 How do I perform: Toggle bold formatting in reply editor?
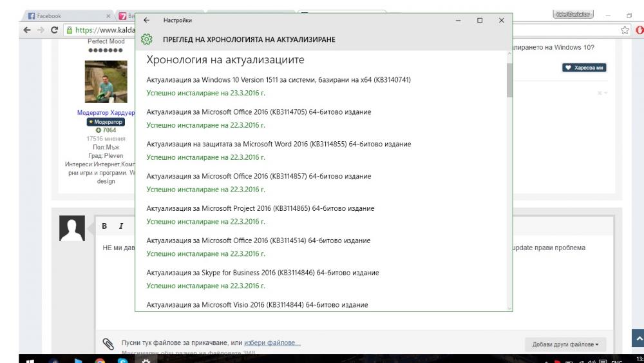click(104, 226)
